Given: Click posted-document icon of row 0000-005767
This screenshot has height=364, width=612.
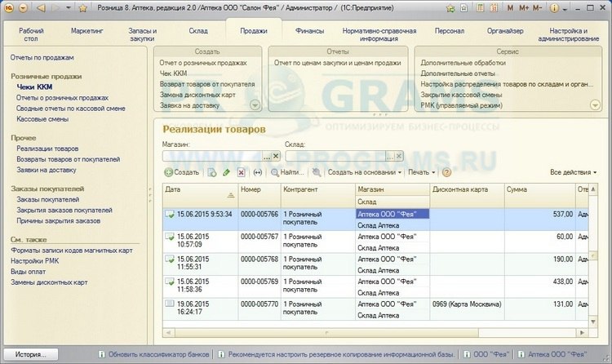Looking at the screenshot, I should coord(170,237).
